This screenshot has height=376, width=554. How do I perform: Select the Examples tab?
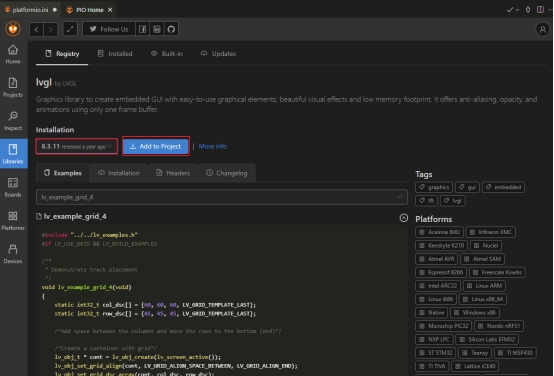[x=63, y=173]
